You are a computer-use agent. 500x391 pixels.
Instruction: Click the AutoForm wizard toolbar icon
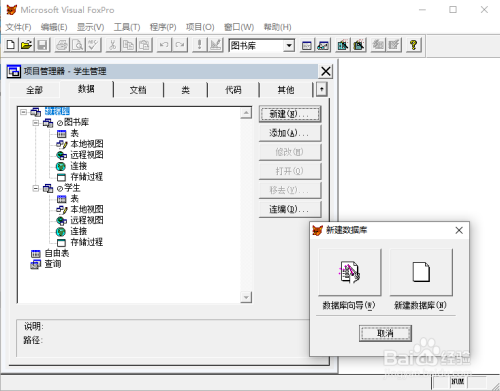378,45
